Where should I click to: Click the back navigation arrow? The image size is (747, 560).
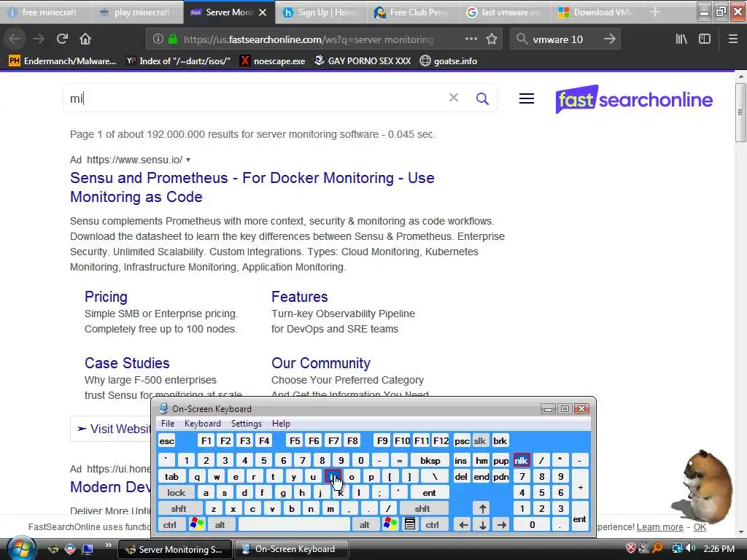point(15,39)
